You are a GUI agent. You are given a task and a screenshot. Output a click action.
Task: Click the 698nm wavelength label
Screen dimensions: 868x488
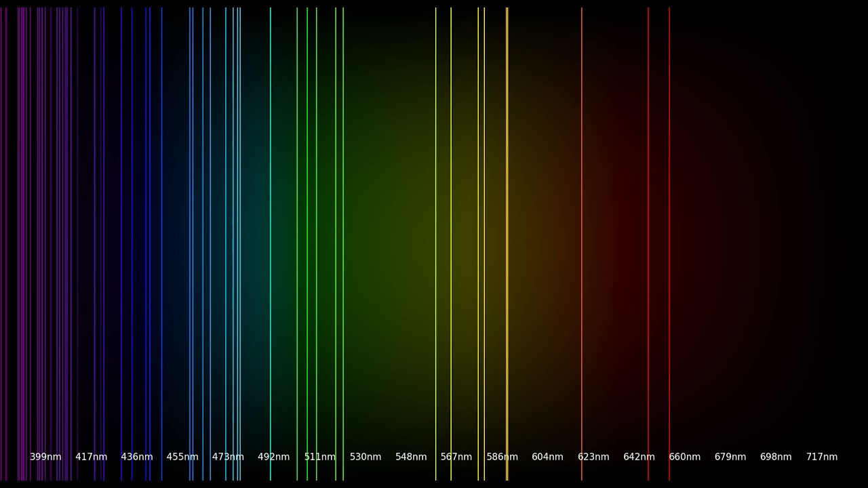point(776,457)
